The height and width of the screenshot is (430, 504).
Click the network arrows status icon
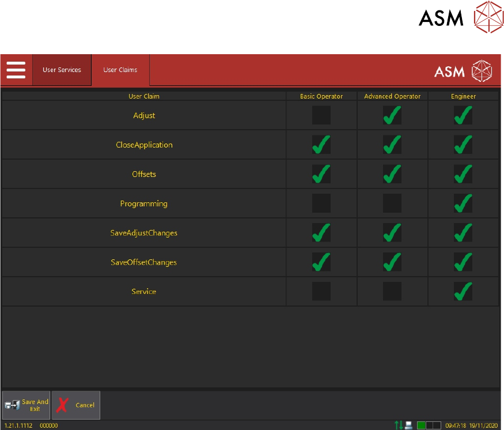point(398,425)
